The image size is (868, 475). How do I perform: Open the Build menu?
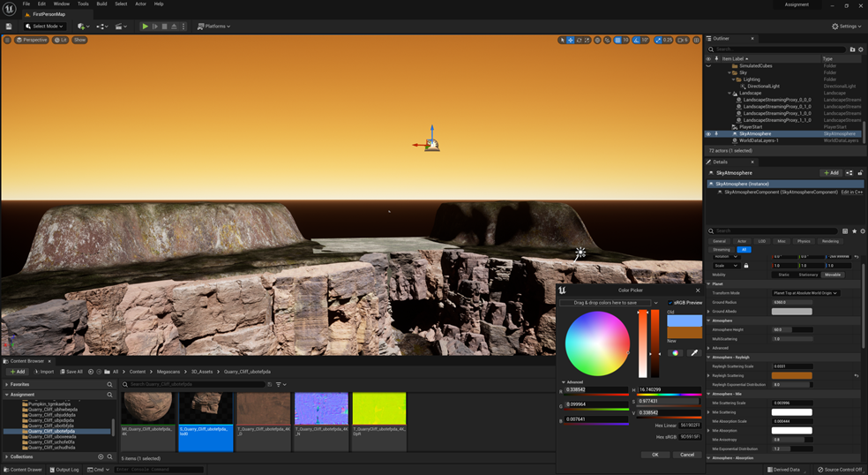[101, 4]
